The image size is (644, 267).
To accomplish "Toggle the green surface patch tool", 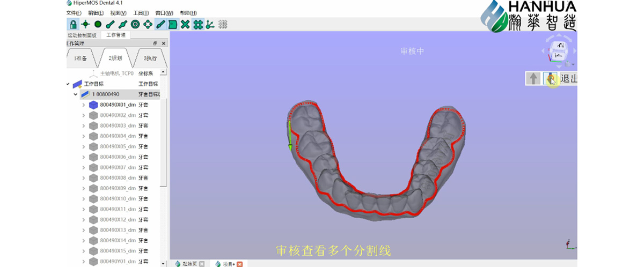I will pyautogui.click(x=172, y=24).
